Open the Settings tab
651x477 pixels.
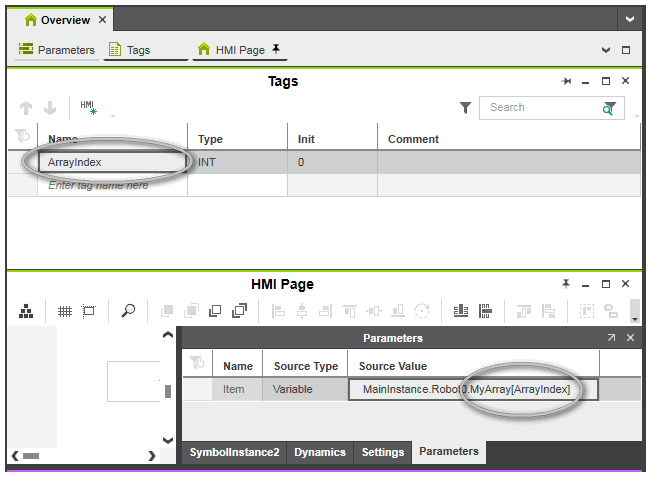pos(382,452)
